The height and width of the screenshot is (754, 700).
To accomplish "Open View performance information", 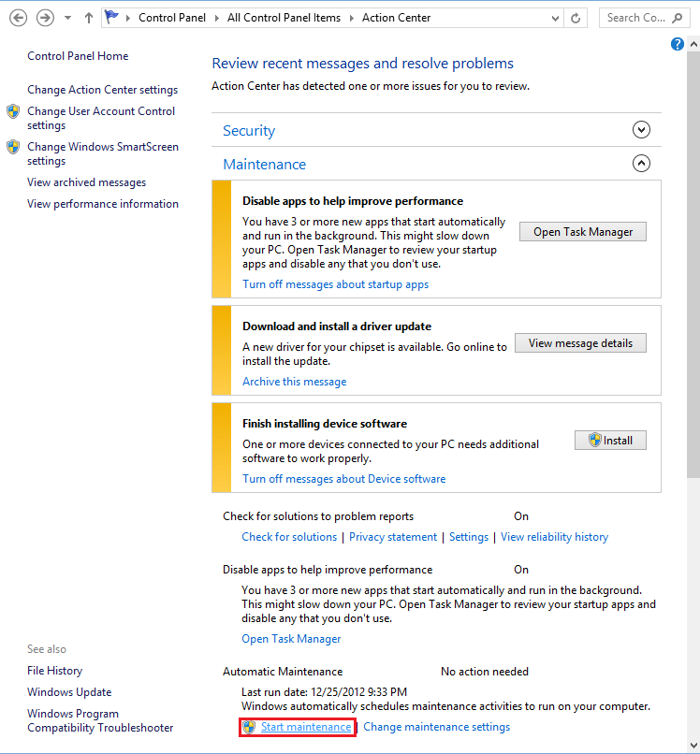I will pyautogui.click(x=103, y=204).
